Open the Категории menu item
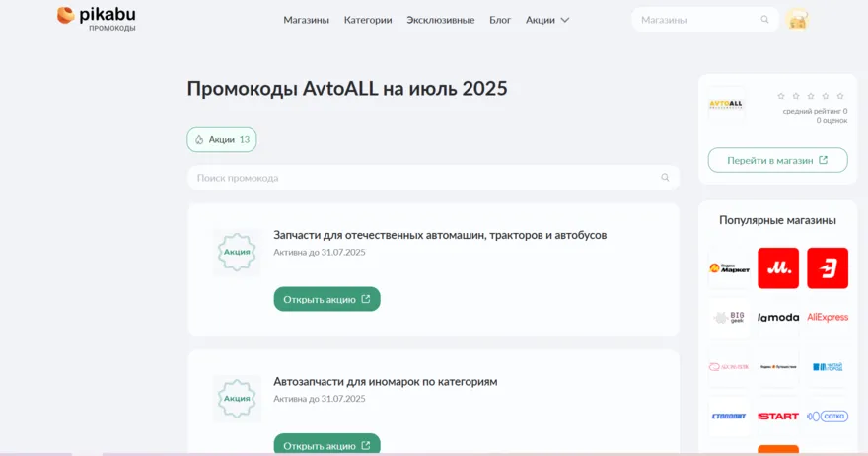 pos(368,20)
